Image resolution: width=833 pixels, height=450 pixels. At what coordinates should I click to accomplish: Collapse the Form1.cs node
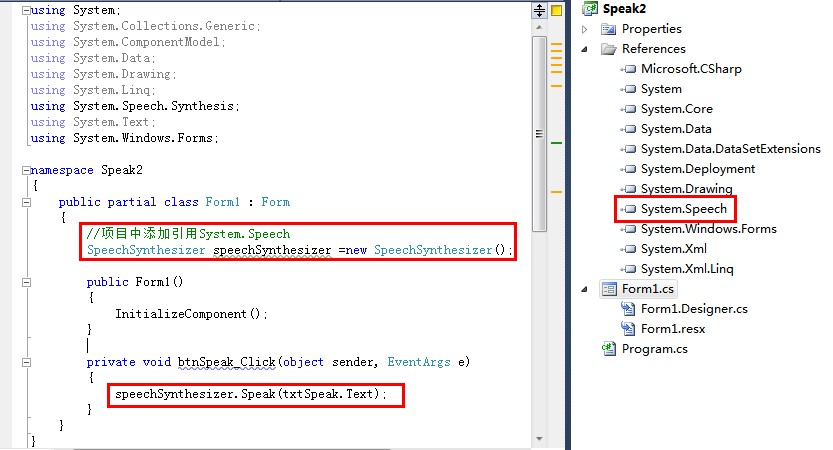(x=585, y=290)
